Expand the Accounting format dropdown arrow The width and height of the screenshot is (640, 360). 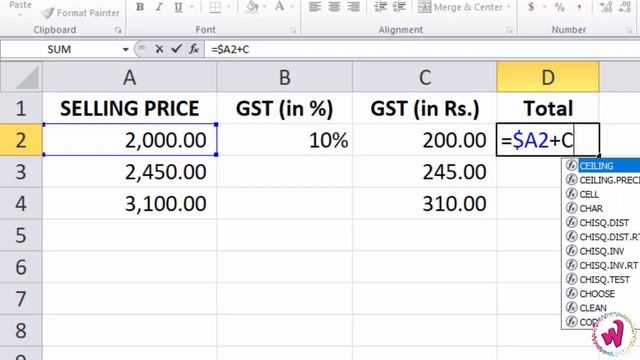(544, 7)
